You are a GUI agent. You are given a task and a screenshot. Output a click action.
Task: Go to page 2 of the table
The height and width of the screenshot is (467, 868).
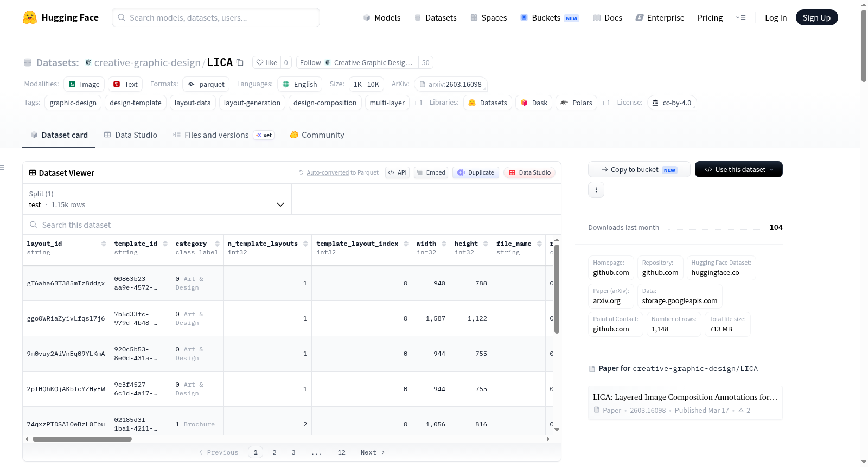click(x=275, y=452)
